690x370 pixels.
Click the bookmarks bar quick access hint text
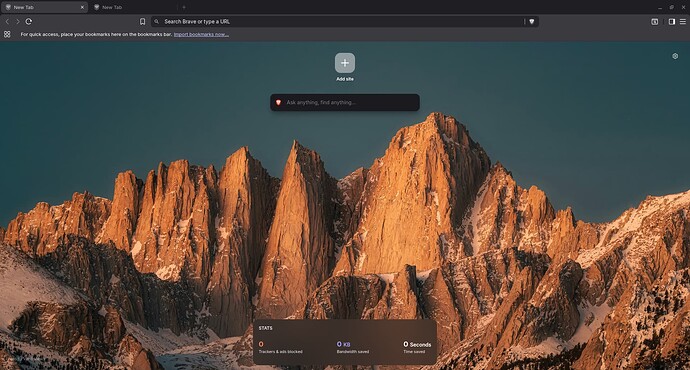[x=96, y=34]
